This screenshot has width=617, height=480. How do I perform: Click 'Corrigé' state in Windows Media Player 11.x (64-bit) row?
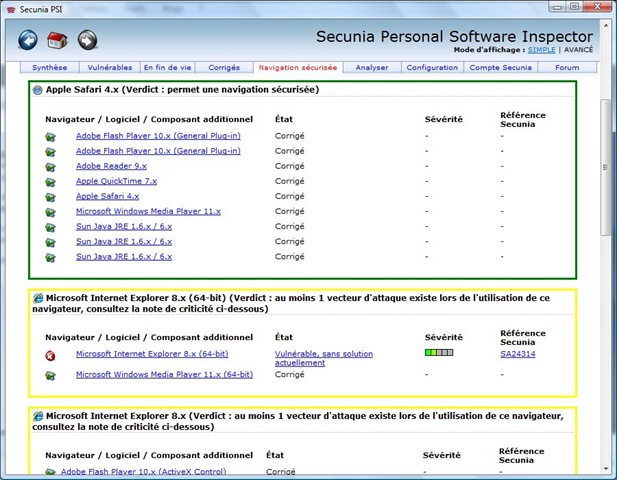290,375
